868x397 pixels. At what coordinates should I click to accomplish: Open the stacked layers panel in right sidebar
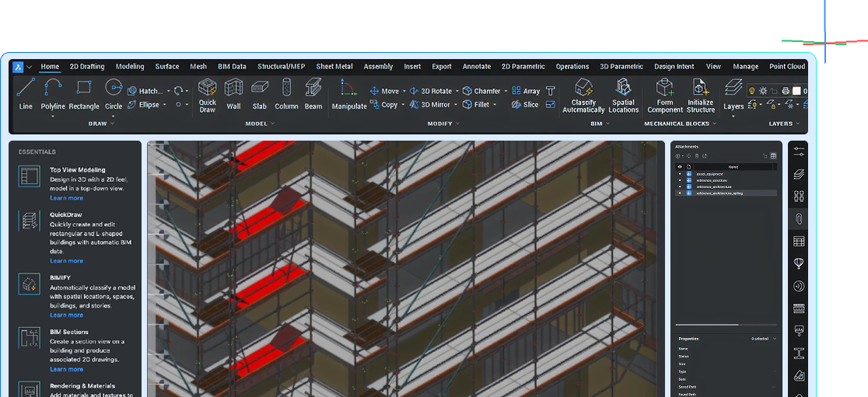(798, 174)
